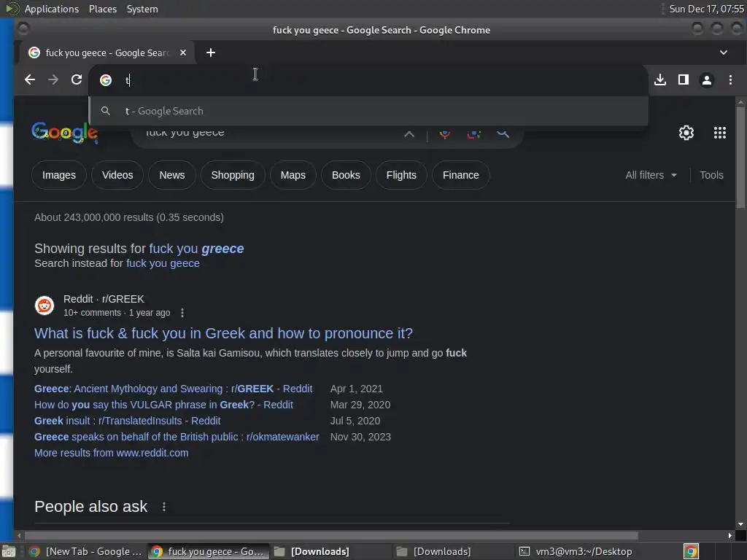Filter results by Images
The image size is (747, 560).
pos(59,175)
